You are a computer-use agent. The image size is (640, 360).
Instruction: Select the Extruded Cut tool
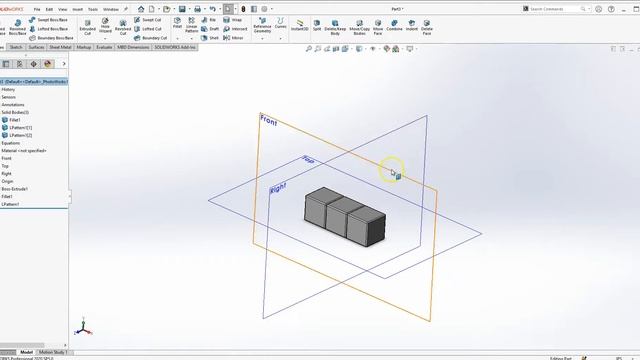[87, 27]
